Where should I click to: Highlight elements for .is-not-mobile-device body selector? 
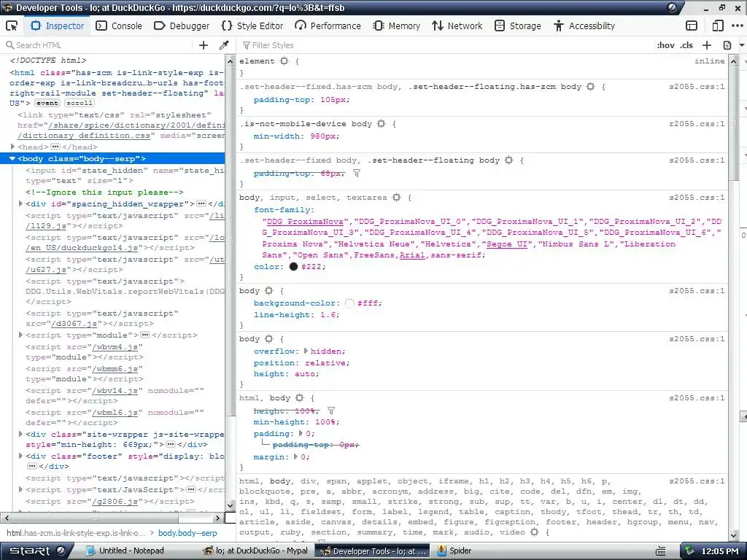(x=381, y=124)
